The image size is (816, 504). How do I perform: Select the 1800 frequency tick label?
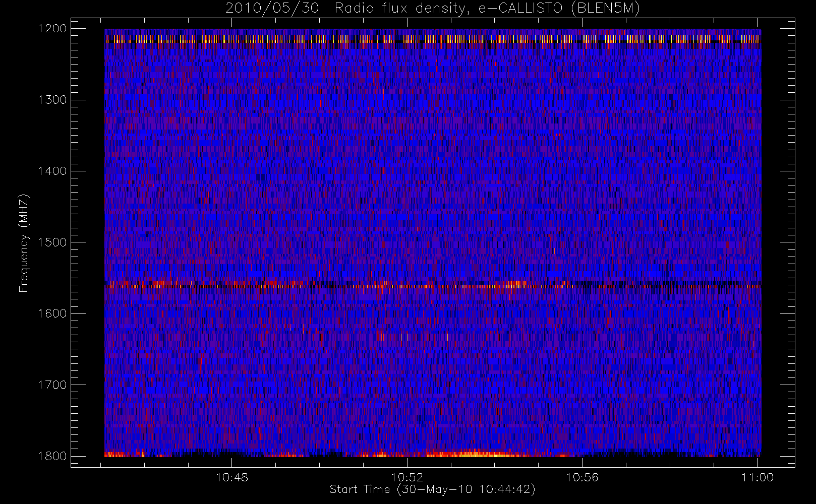tap(52, 456)
